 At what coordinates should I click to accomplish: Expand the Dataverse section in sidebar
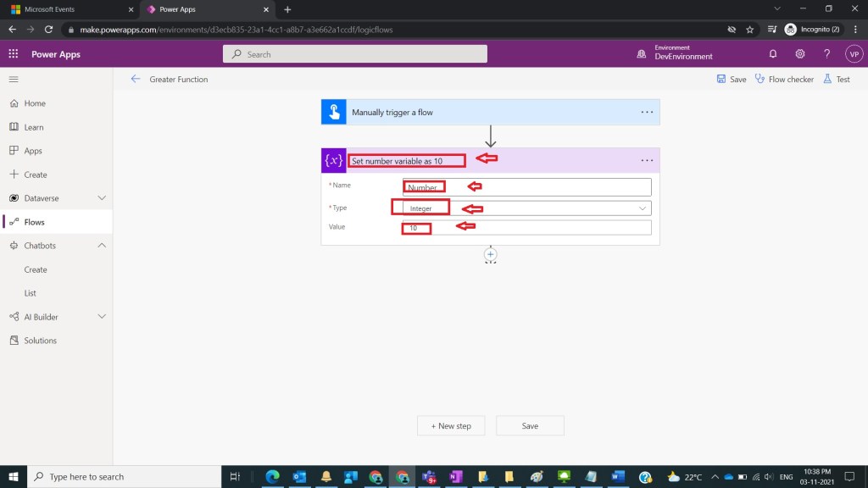tap(102, 198)
